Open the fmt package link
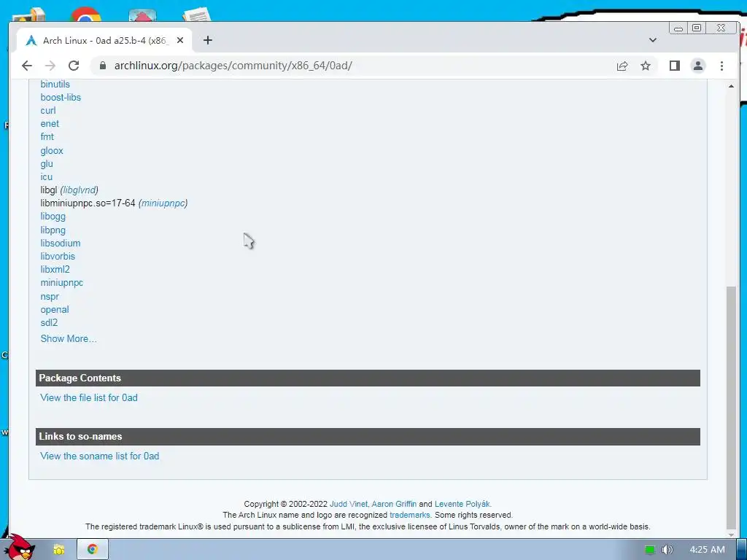 (x=47, y=136)
